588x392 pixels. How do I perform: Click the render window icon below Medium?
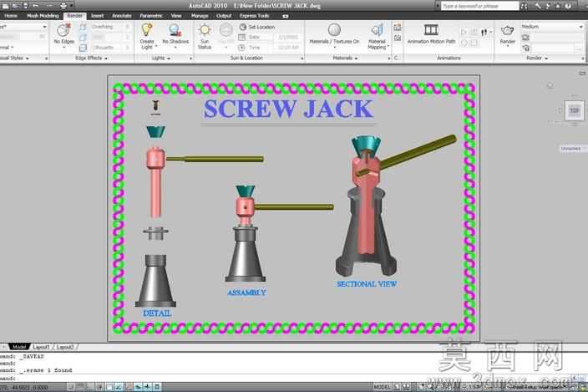[525, 38]
